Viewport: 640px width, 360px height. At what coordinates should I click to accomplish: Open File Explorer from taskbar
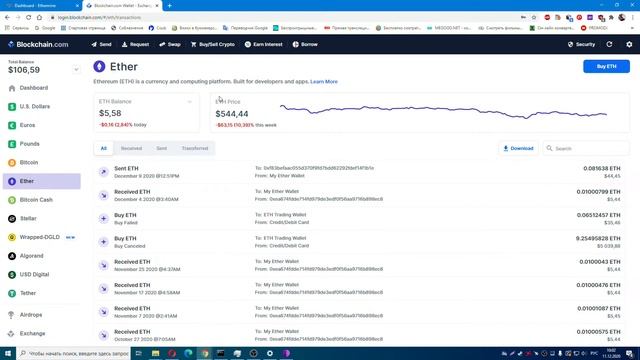point(156,353)
